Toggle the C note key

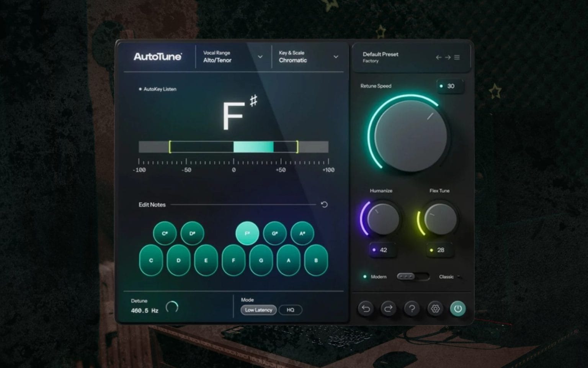coord(151,260)
